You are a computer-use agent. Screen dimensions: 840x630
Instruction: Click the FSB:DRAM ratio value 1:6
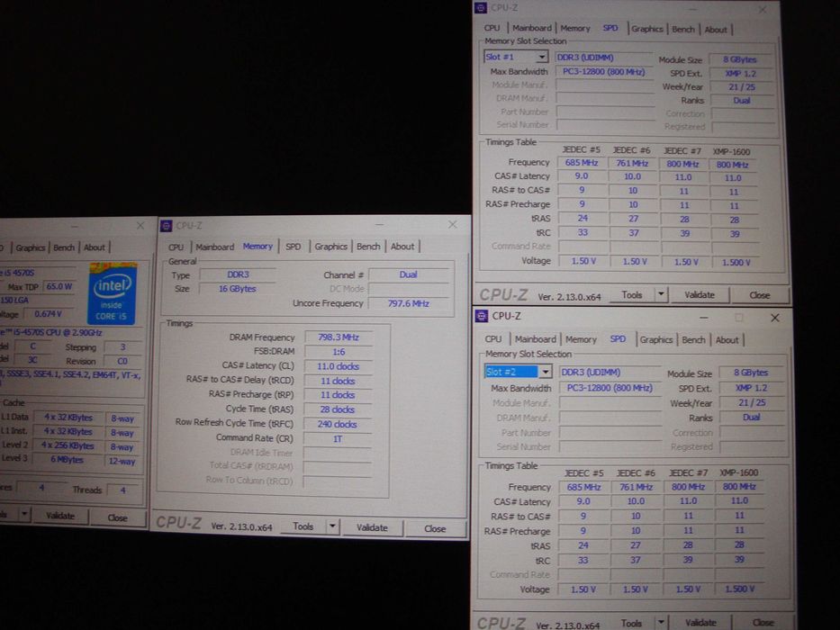pyautogui.click(x=338, y=352)
